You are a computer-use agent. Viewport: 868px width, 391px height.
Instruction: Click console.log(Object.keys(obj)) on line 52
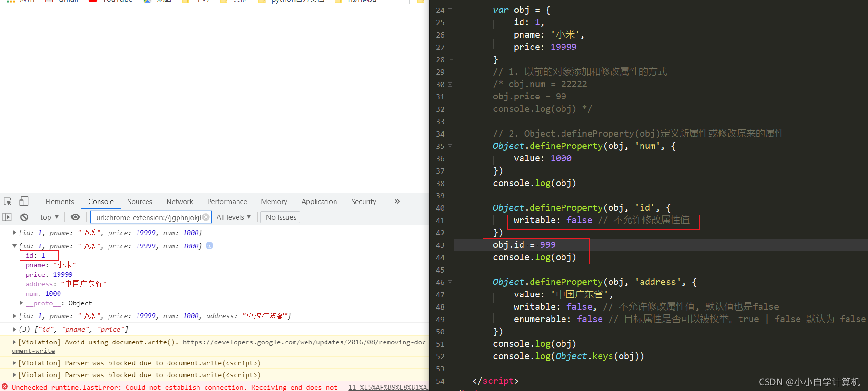569,356
